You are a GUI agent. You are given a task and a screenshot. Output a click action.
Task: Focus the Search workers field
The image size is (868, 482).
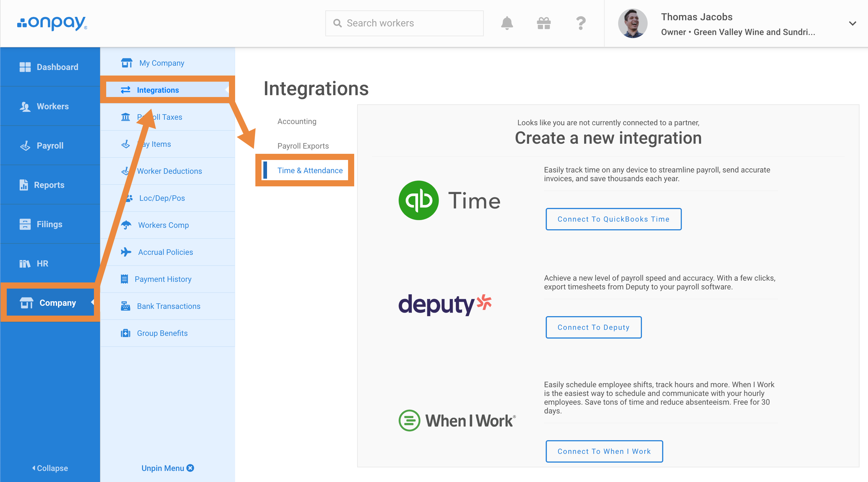(x=404, y=23)
